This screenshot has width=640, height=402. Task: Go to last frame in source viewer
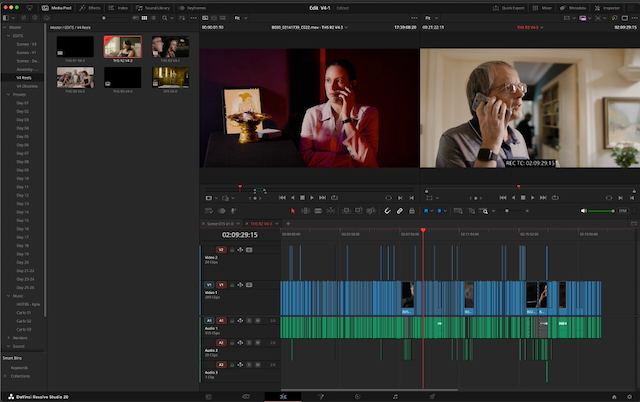(322, 198)
